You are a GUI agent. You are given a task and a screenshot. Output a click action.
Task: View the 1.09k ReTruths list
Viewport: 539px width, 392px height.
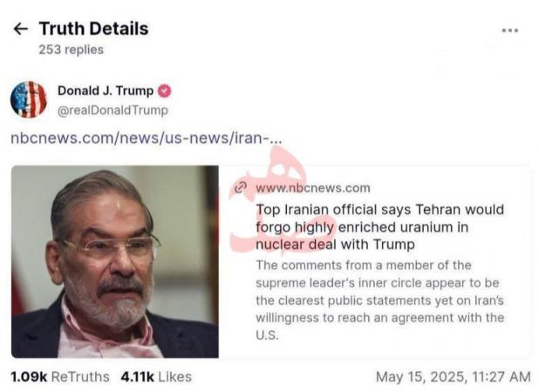tap(60, 376)
